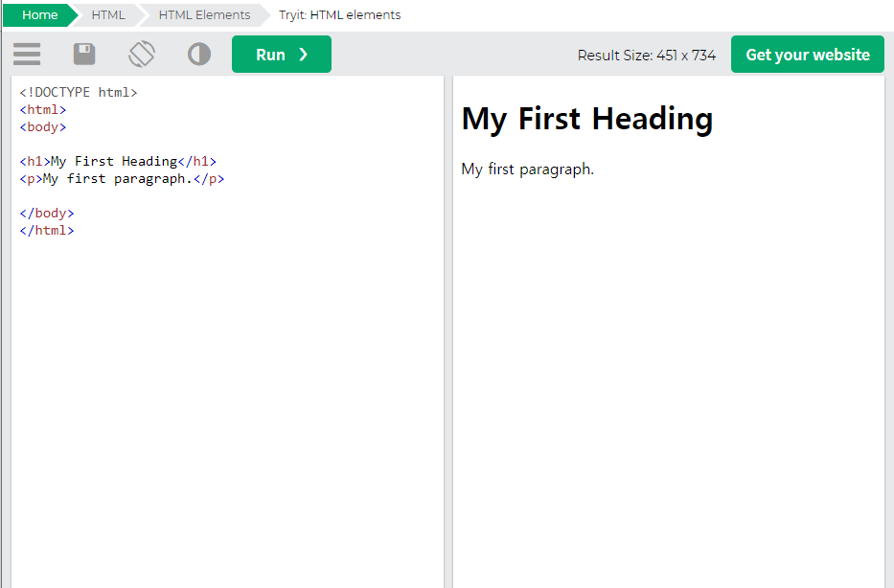Place cursor on the closing </html> line
Screen dimensions: 894x588
47,230
